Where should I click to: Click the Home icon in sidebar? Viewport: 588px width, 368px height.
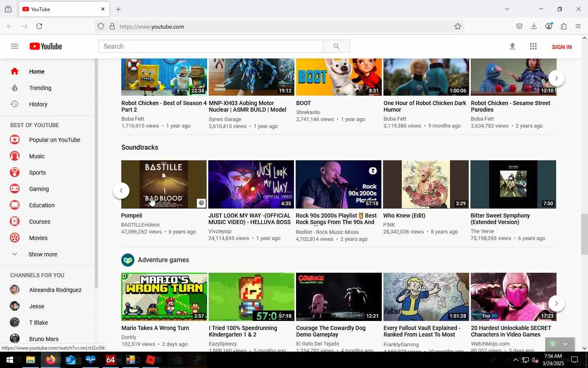click(x=15, y=71)
